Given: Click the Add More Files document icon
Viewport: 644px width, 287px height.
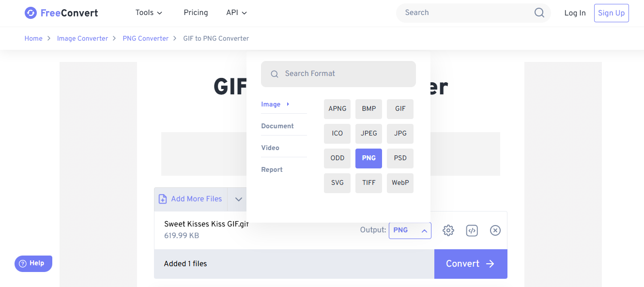Looking at the screenshot, I should pos(163,199).
